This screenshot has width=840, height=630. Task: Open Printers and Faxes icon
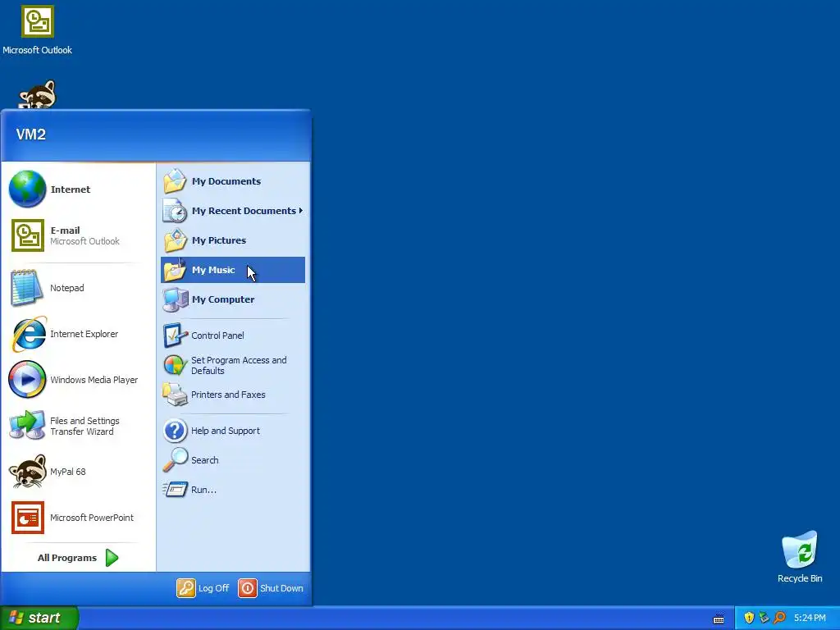click(x=175, y=395)
